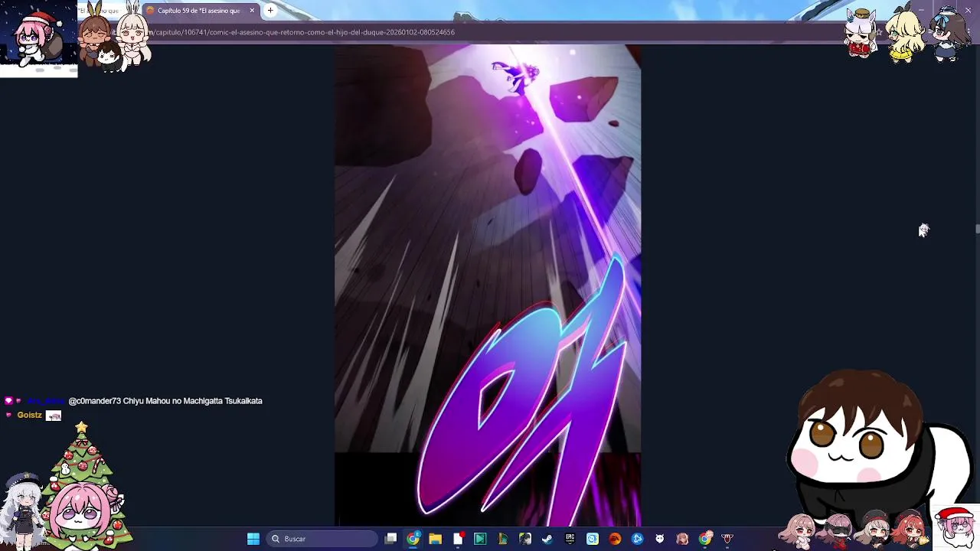
Task: Launch the green square app in taskbar
Action: point(480,539)
